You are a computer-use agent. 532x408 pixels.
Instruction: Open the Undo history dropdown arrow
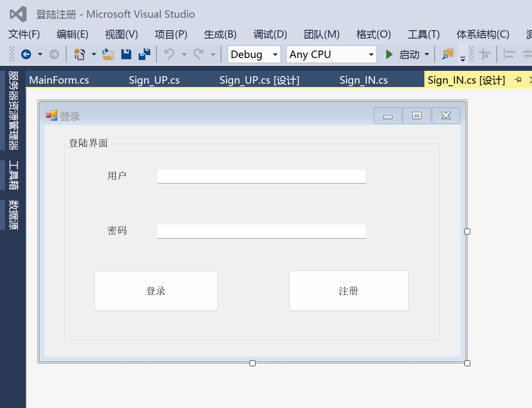click(184, 54)
